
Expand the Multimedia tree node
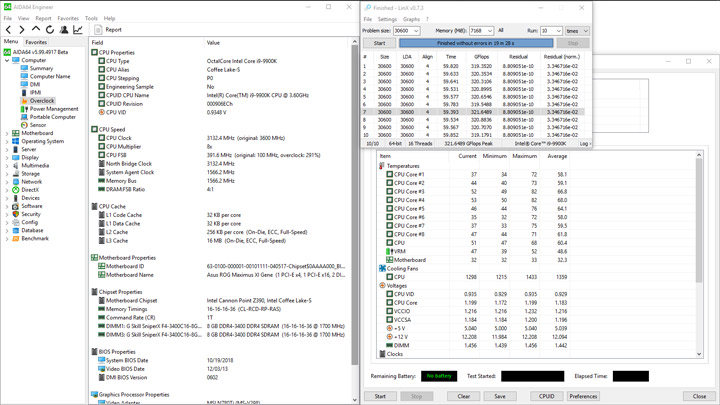tap(7, 165)
